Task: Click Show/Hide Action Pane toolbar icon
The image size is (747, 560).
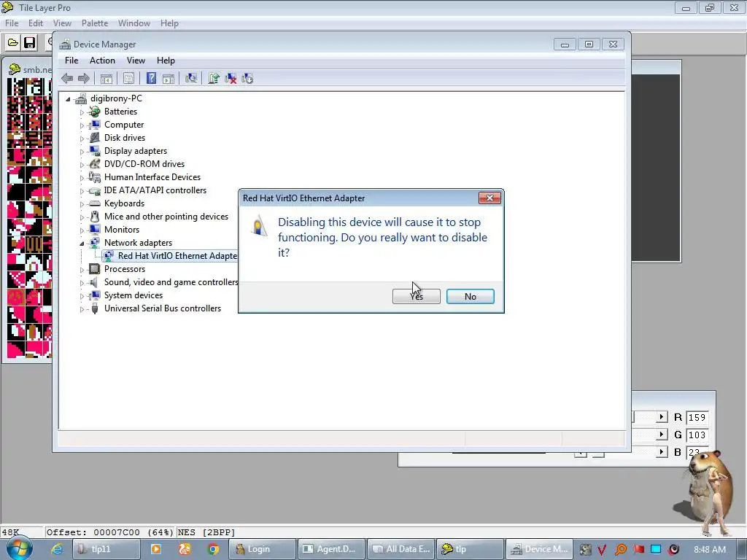Action: click(169, 78)
